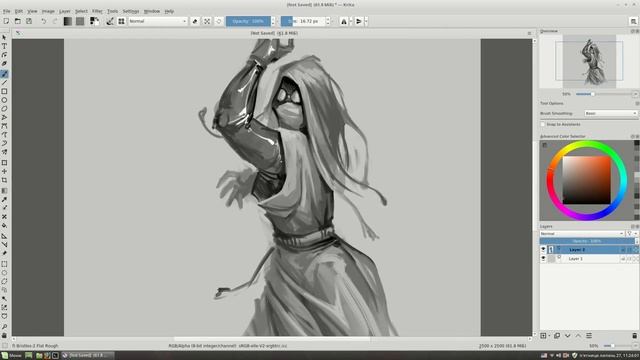Select the Ellipse shape tool
This screenshot has width=640, height=360.
(x=4, y=100)
